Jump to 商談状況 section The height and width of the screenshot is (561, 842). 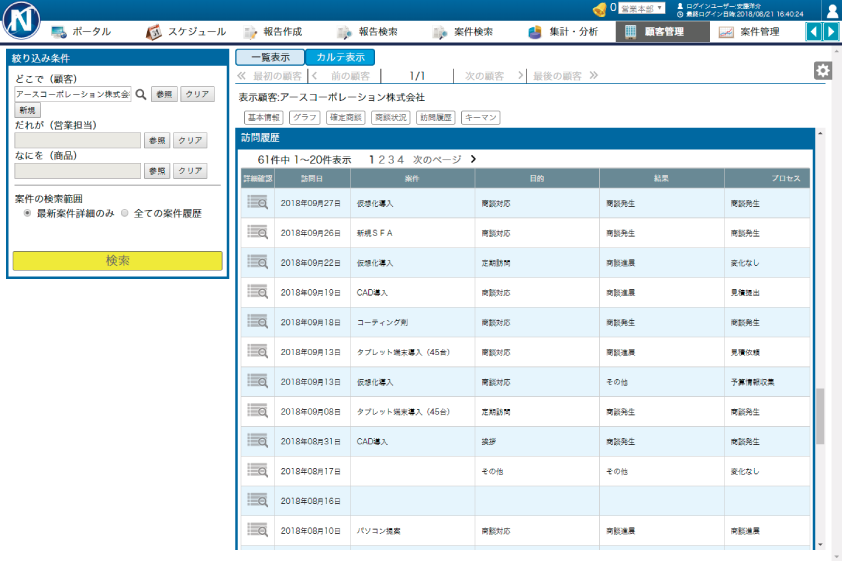(x=391, y=118)
